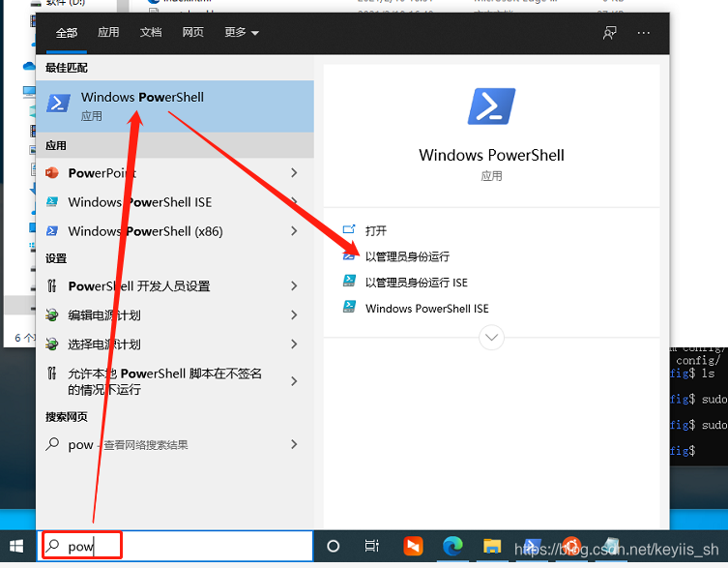Open the orange media player taskbar icon
728x568 pixels.
[413, 546]
